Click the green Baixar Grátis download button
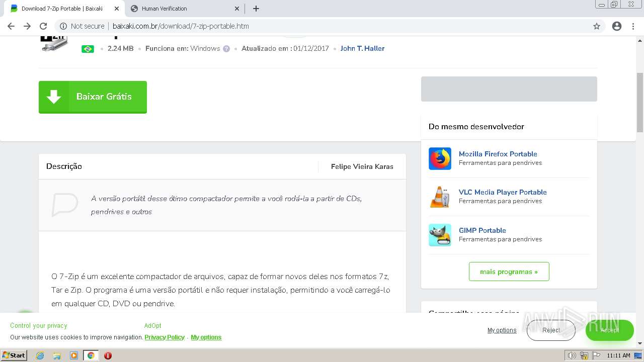This screenshot has width=644, height=362. click(x=93, y=97)
